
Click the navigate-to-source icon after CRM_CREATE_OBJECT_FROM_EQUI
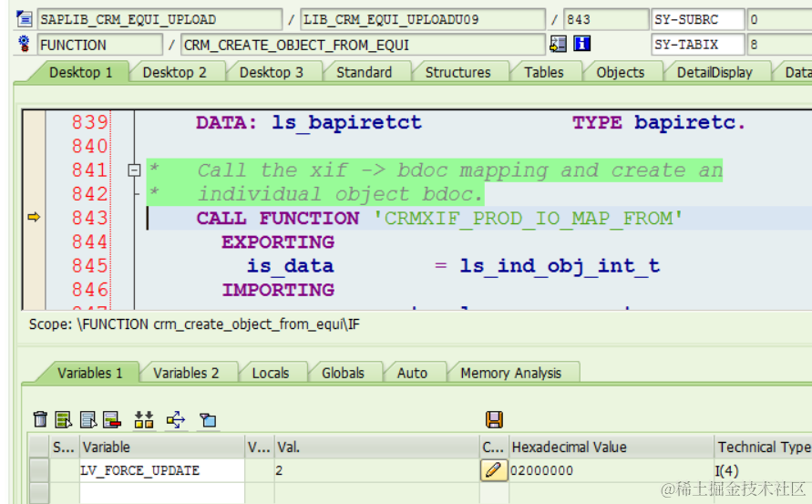pyautogui.click(x=558, y=44)
